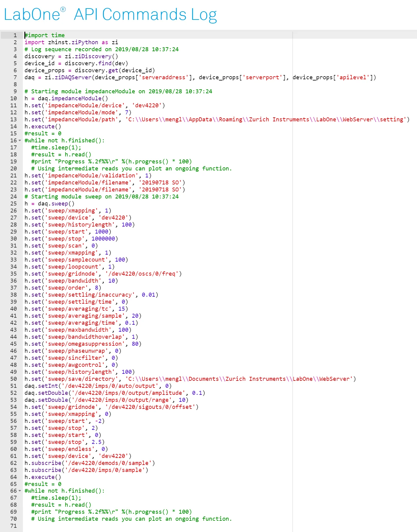This screenshot has width=417, height=532.
Task: Click '#time.sleep(1);' on line 17
Action: click(x=56, y=148)
